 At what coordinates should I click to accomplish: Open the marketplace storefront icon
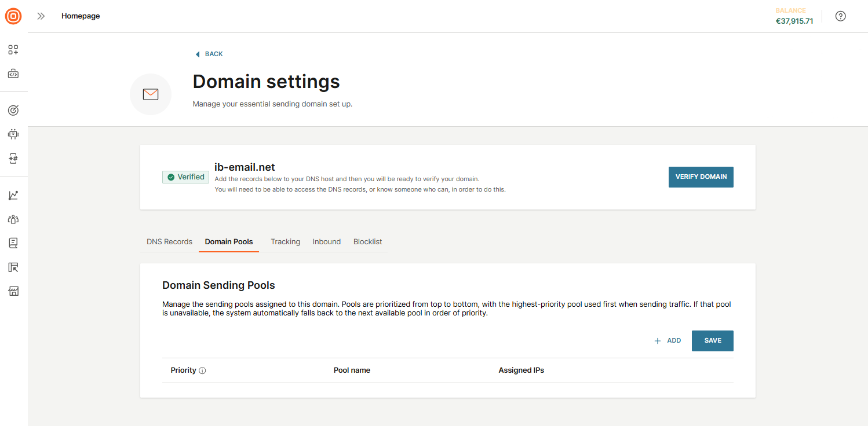pos(13,291)
